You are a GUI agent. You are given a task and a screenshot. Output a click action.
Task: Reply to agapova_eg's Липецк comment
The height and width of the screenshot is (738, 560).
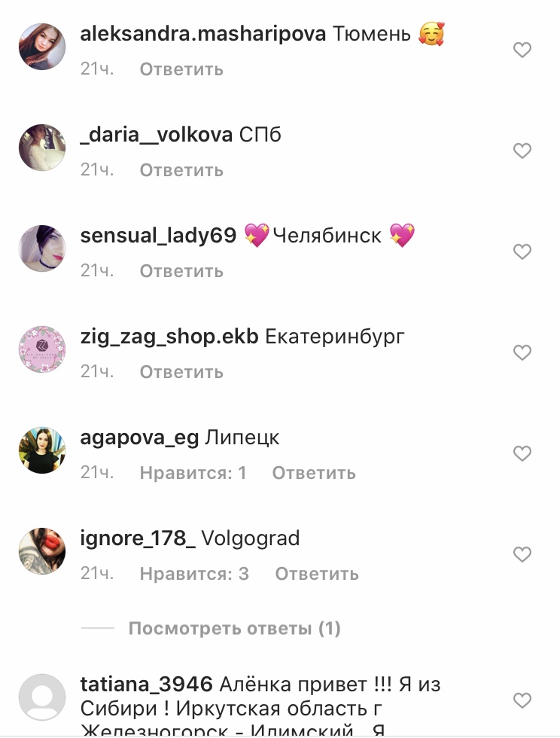[314, 473]
